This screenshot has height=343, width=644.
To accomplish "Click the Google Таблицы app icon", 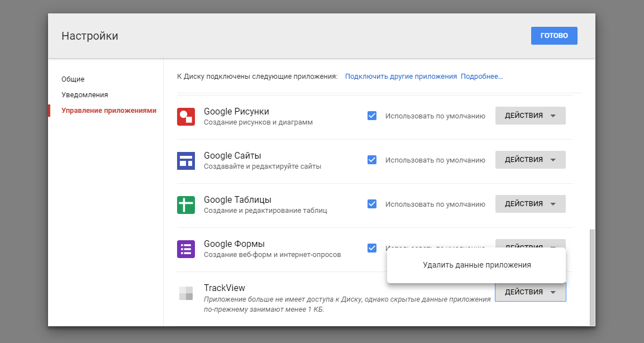I will pos(185,205).
